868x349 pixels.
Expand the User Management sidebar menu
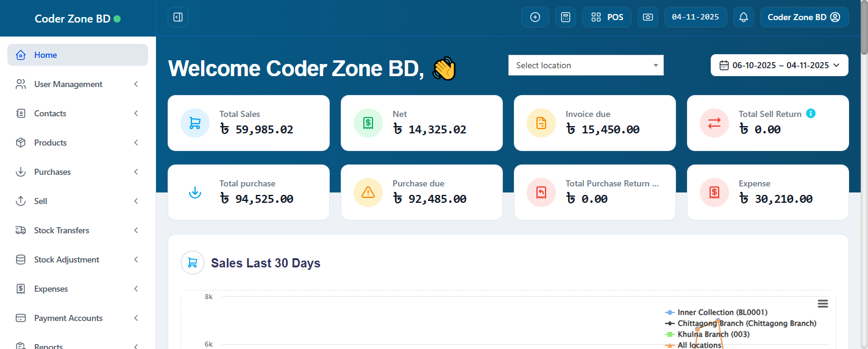coord(77,84)
